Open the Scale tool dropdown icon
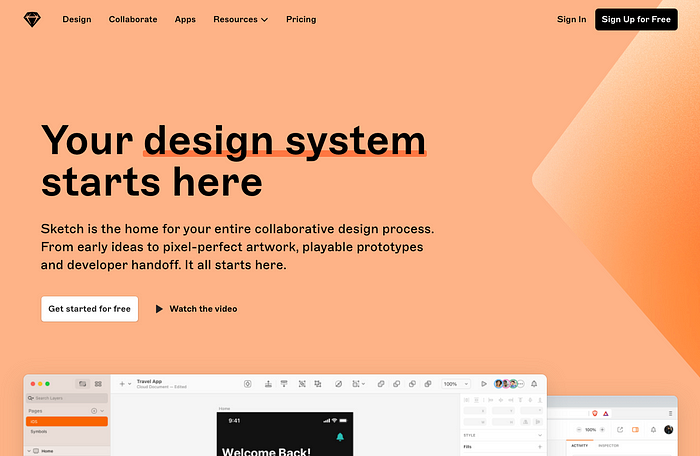Image resolution: width=700 pixels, height=456 pixels. 358,384
